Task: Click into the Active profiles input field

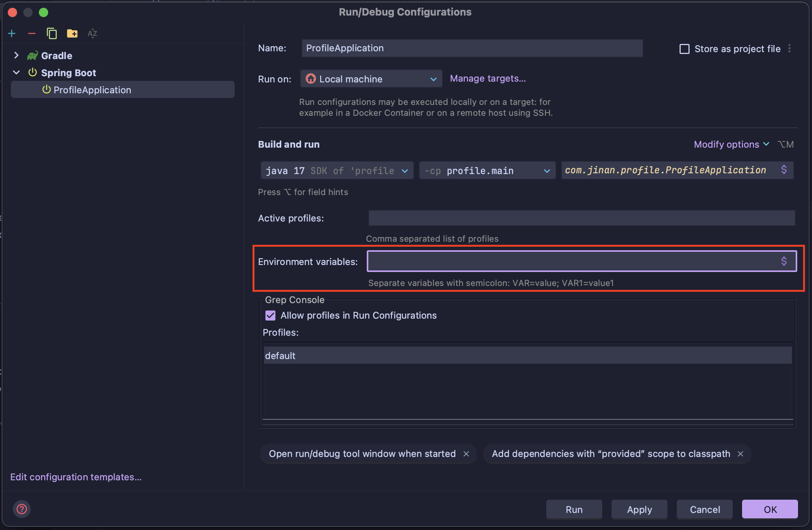Action: point(581,218)
